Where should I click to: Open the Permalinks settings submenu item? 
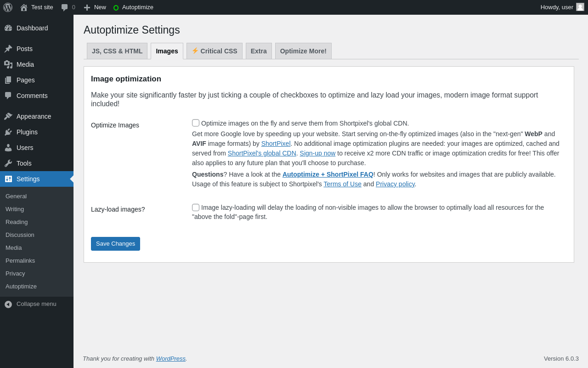pyautogui.click(x=20, y=260)
